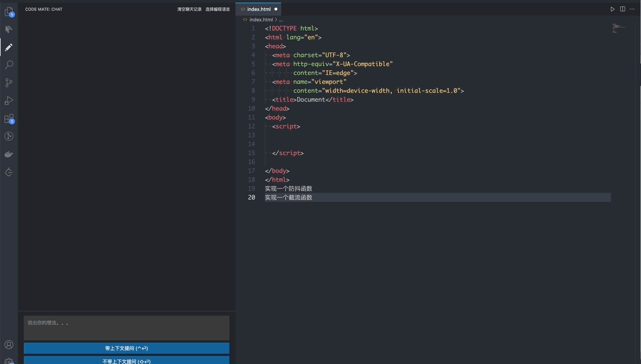Click the meta charset UTF-8 line
641x364 pixels.
click(311, 55)
